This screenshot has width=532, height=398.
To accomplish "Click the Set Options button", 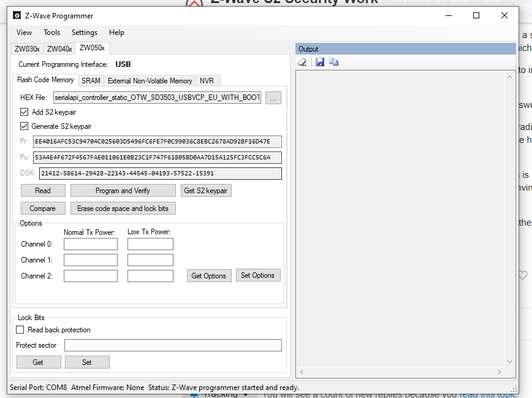I will point(258,275).
